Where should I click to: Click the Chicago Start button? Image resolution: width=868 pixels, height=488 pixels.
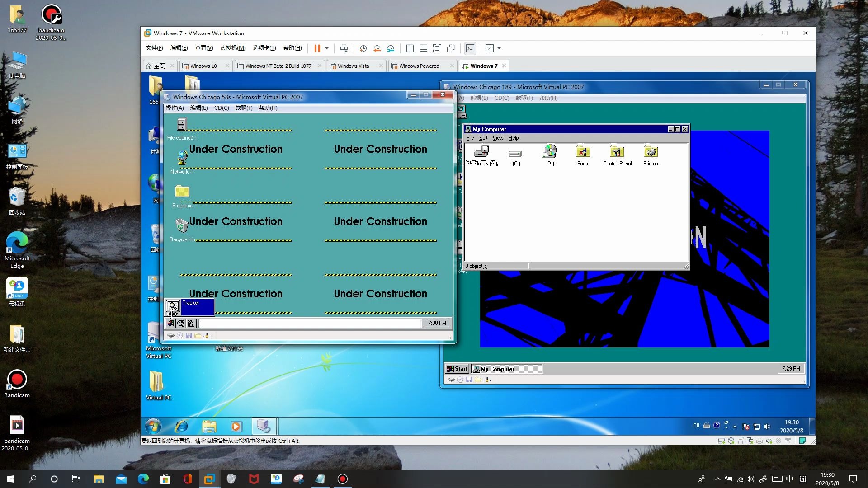pos(457,369)
